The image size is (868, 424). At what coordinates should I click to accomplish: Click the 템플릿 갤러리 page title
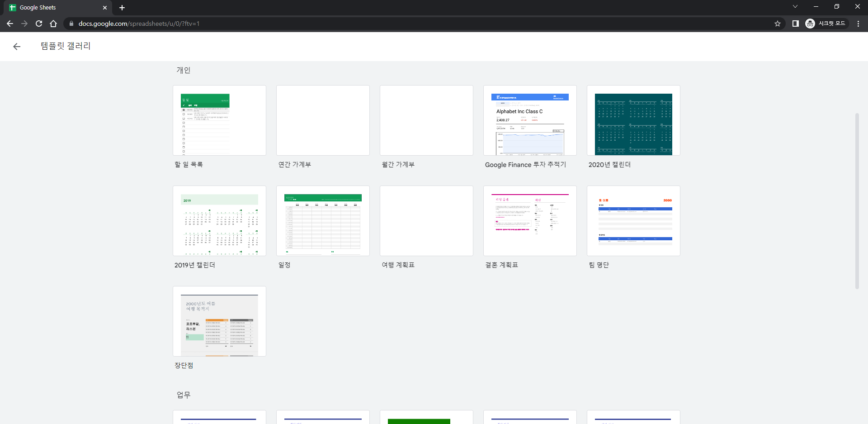click(x=66, y=46)
